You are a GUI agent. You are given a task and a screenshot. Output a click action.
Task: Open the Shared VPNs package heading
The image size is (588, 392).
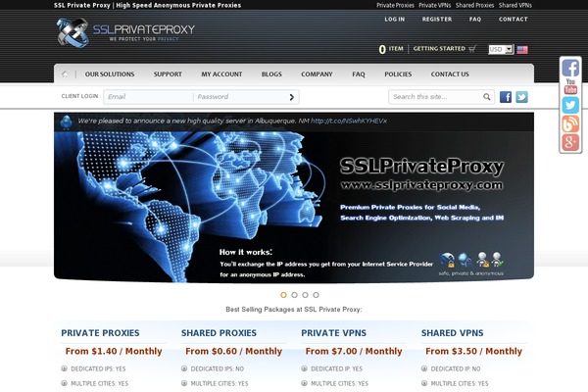(x=452, y=333)
